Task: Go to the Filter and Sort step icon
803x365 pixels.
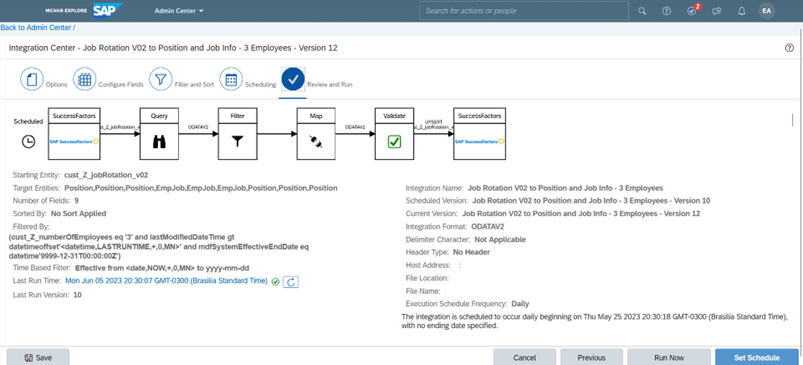Action: 161,80
